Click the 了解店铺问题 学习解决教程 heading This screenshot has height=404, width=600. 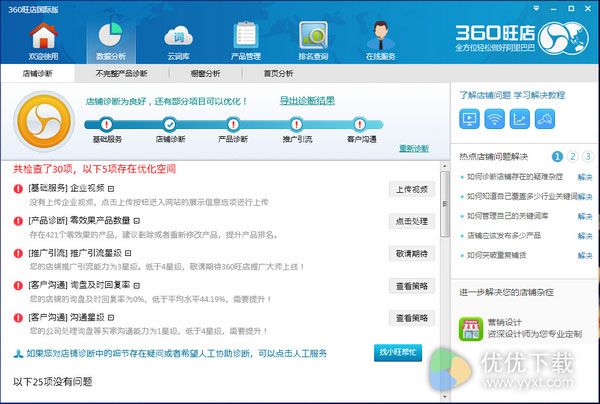(512, 95)
